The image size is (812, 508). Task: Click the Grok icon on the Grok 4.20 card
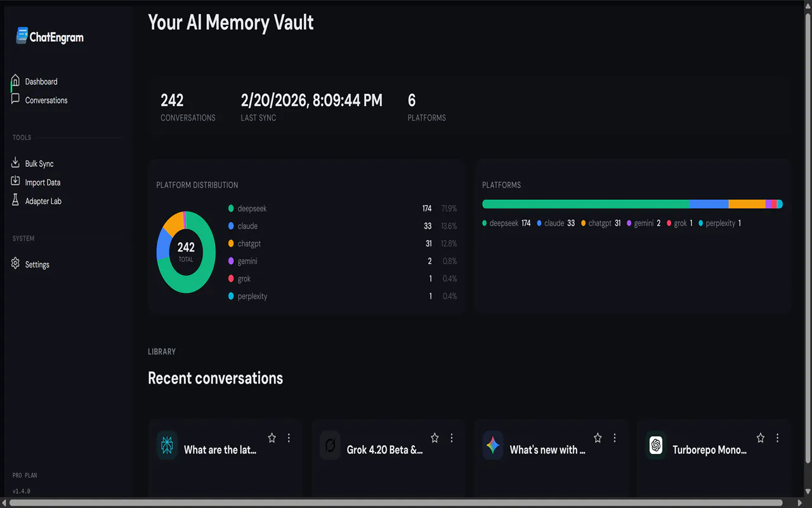(330, 445)
